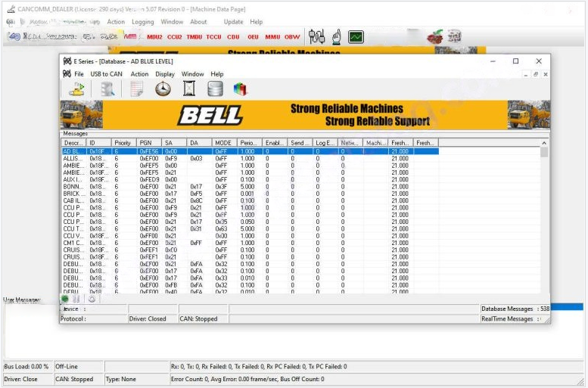Sort by the Enabl... column header
Image resolution: width=588 pixels, height=388 pixels.
pyautogui.click(x=275, y=143)
